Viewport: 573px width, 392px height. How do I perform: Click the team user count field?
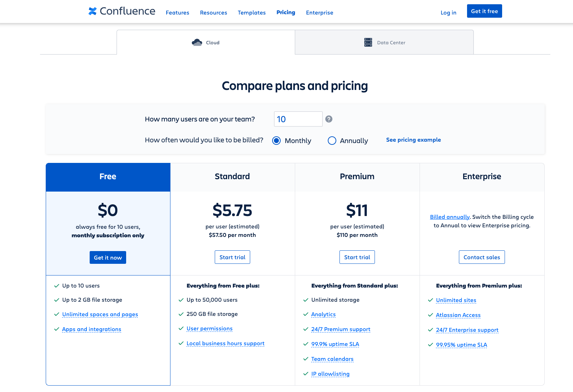point(298,119)
